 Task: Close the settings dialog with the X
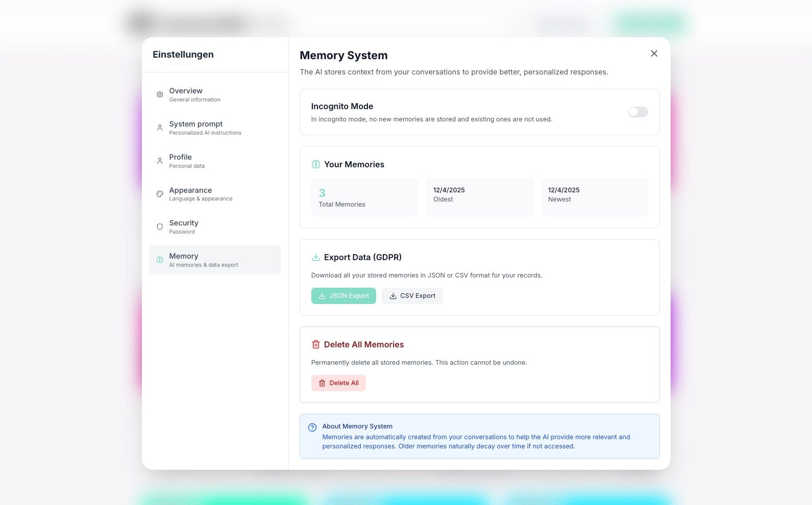coord(654,54)
